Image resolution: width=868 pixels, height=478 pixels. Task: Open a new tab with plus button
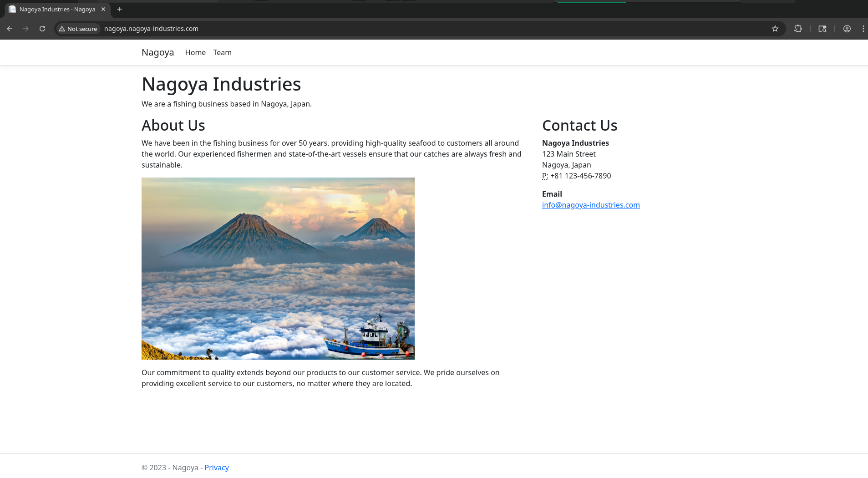(x=120, y=9)
